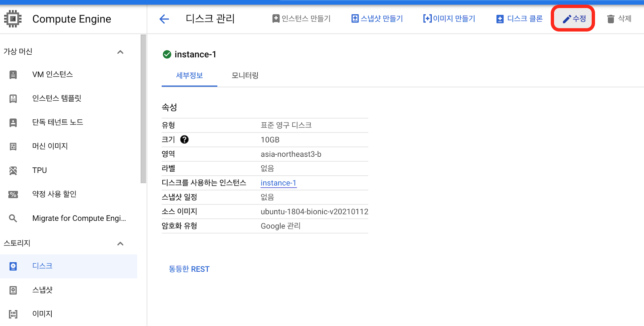
Task: Click the sidebar vertical scrollbar
Action: (x=144, y=109)
